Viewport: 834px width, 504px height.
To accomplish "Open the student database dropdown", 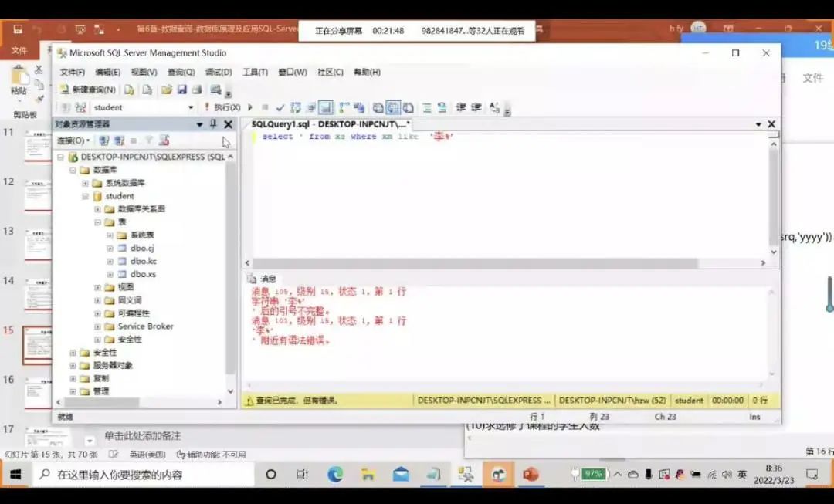I will 191,107.
